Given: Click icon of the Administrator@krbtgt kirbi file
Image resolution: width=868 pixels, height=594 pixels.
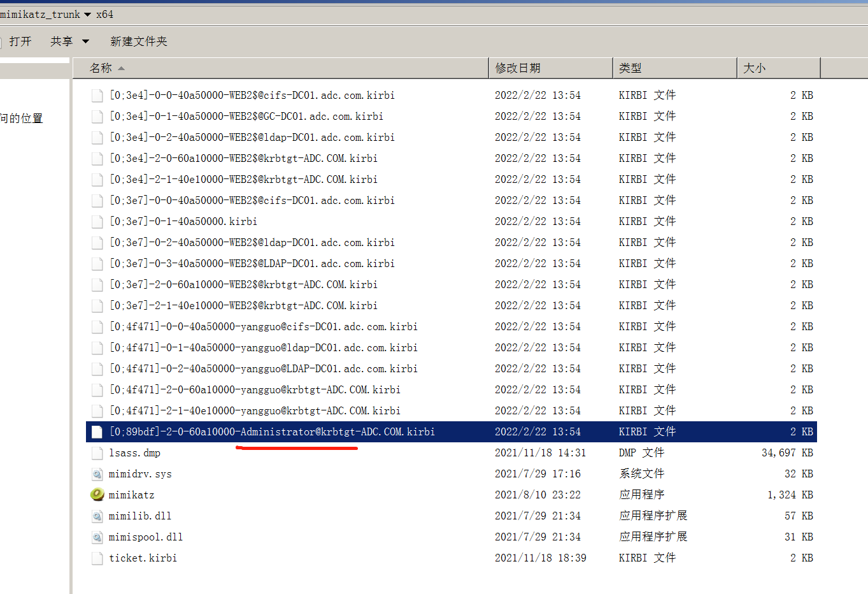Looking at the screenshot, I should 97,431.
